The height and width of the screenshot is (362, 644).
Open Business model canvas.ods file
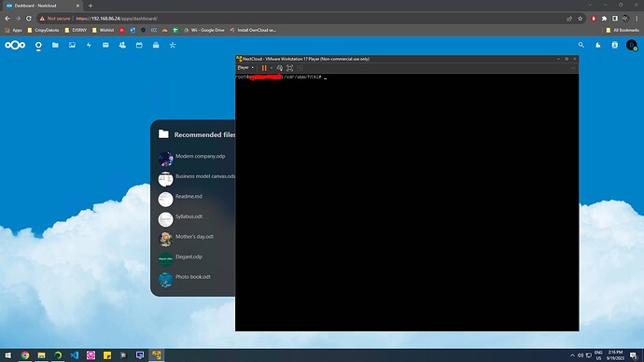[x=205, y=176]
